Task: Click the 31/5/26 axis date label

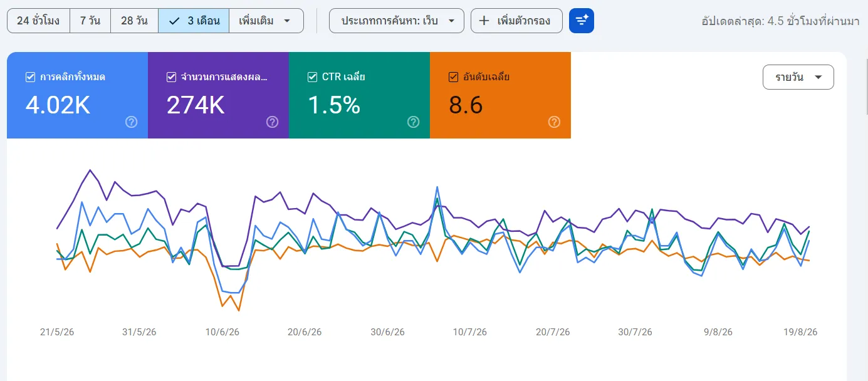Action: click(139, 332)
